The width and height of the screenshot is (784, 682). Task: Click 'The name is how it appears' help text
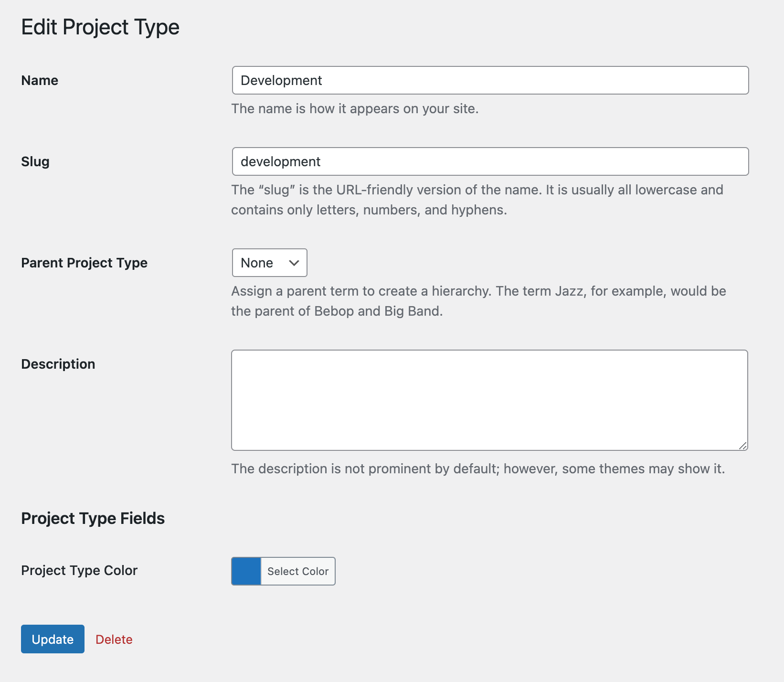point(355,109)
